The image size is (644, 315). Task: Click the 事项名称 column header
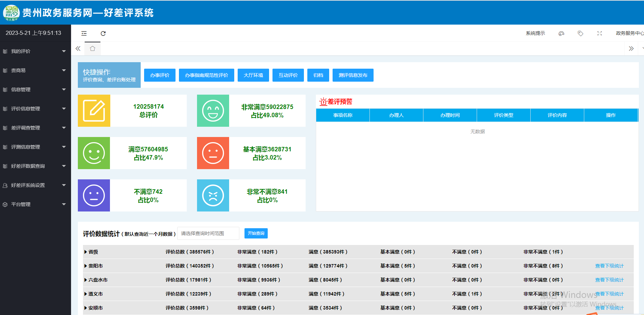[343, 115]
